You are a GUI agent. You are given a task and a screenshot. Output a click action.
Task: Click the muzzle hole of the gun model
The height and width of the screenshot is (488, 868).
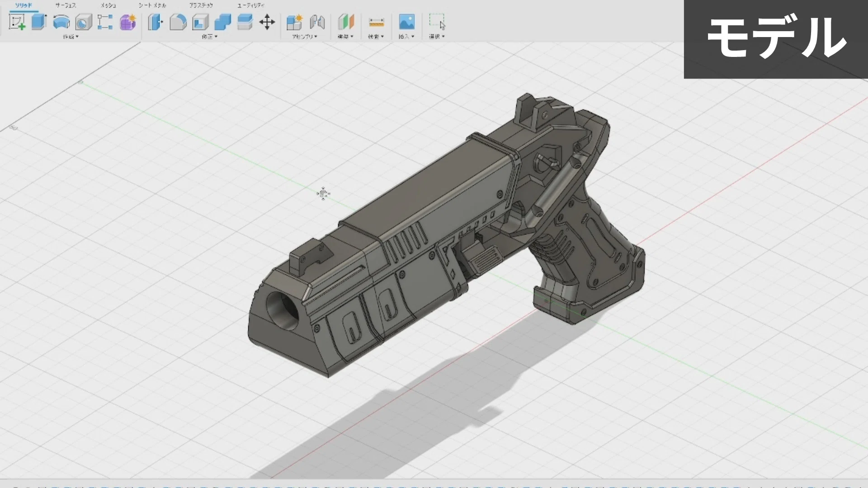pyautogui.click(x=283, y=311)
